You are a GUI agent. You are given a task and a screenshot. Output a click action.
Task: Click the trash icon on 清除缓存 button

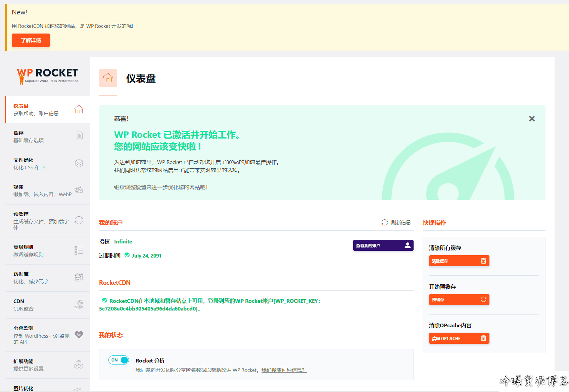(483, 261)
